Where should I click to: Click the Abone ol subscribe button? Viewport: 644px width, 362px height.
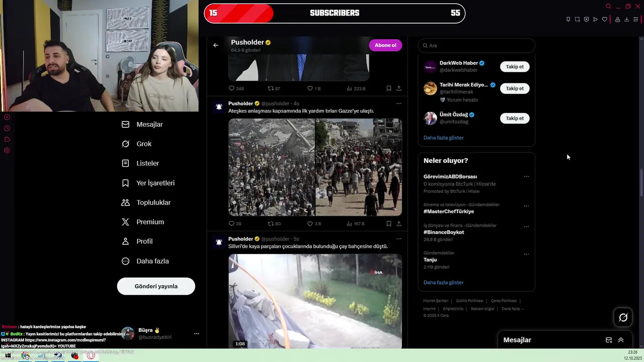tap(385, 45)
